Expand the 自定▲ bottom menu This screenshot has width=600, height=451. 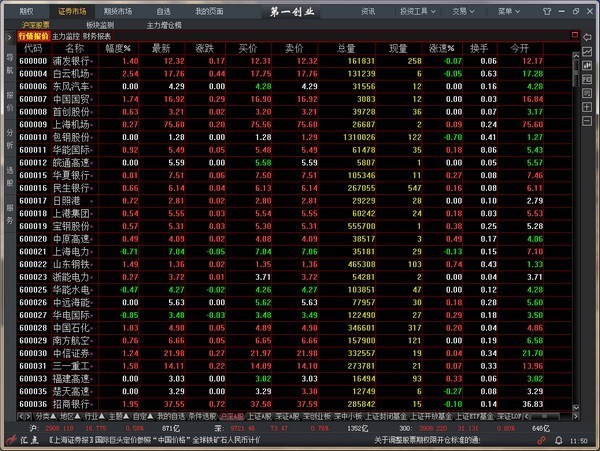(143, 416)
